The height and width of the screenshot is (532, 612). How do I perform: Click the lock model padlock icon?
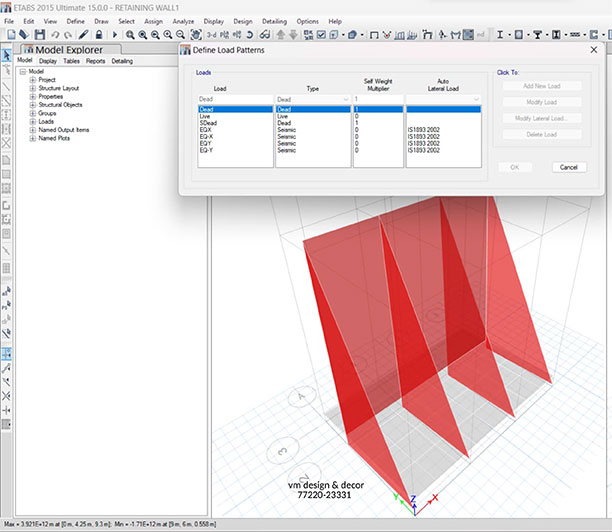(x=96, y=35)
